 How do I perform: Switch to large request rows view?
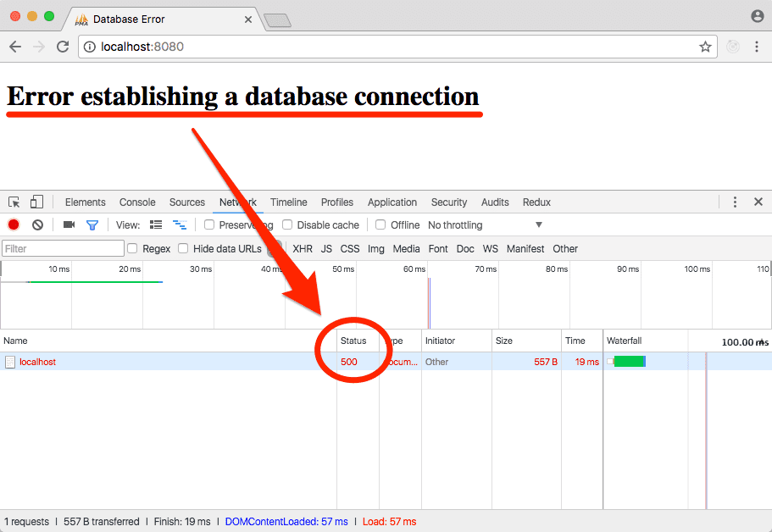(x=156, y=224)
